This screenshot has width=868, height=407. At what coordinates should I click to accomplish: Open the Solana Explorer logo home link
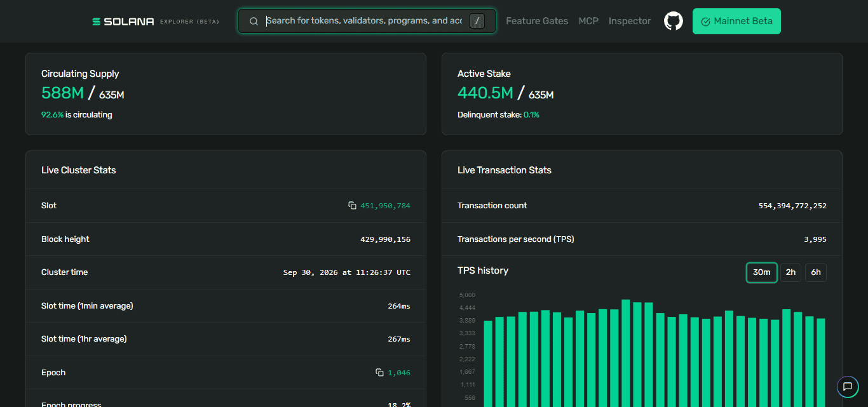[156, 22]
